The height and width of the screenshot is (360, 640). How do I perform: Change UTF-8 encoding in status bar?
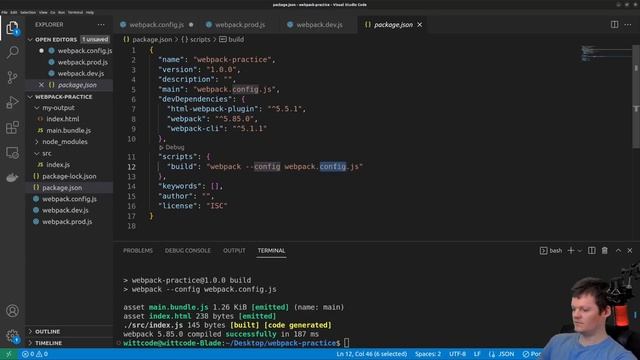(x=457, y=354)
